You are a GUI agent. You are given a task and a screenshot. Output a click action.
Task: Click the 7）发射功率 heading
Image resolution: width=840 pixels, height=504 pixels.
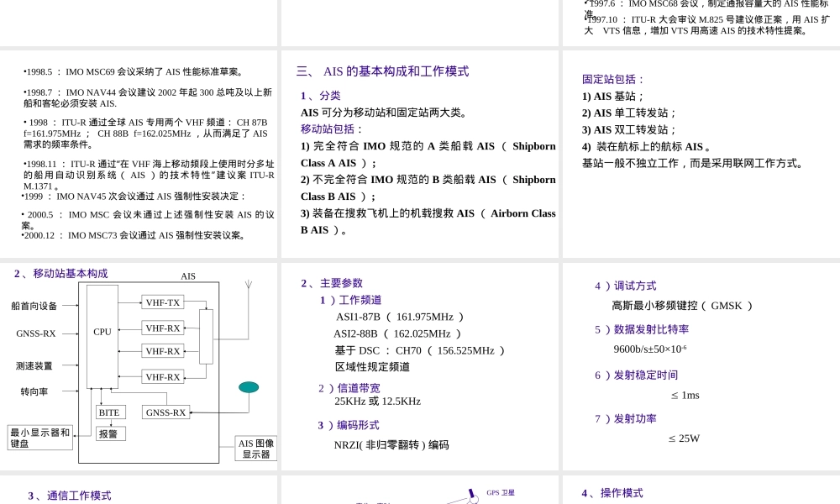coord(626,419)
